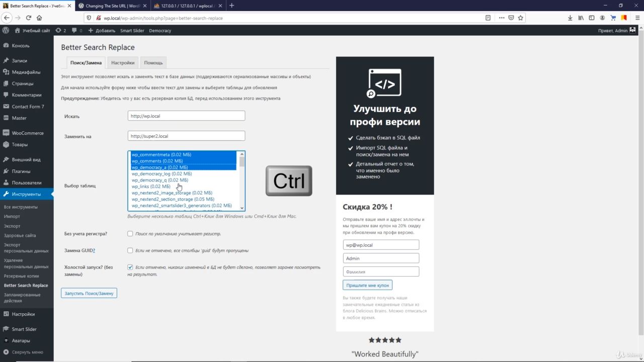Open the Резервные копии submenu link
Viewport: 644px width, 362px height.
coord(21,276)
